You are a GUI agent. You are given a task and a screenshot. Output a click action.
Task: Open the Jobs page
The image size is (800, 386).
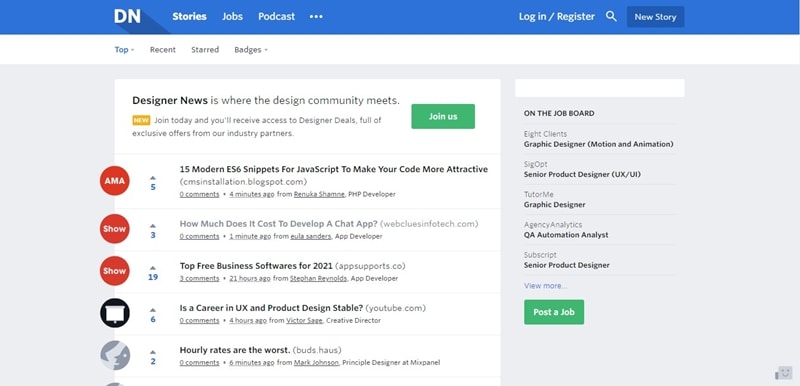click(232, 16)
